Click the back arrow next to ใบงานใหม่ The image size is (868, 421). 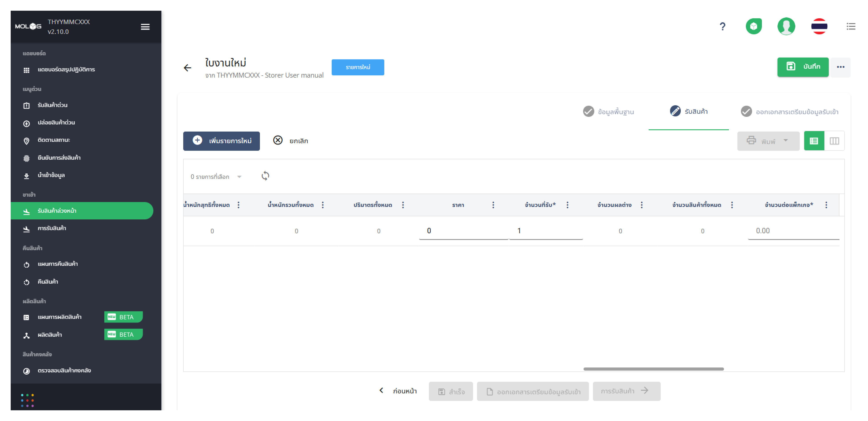[x=187, y=68]
